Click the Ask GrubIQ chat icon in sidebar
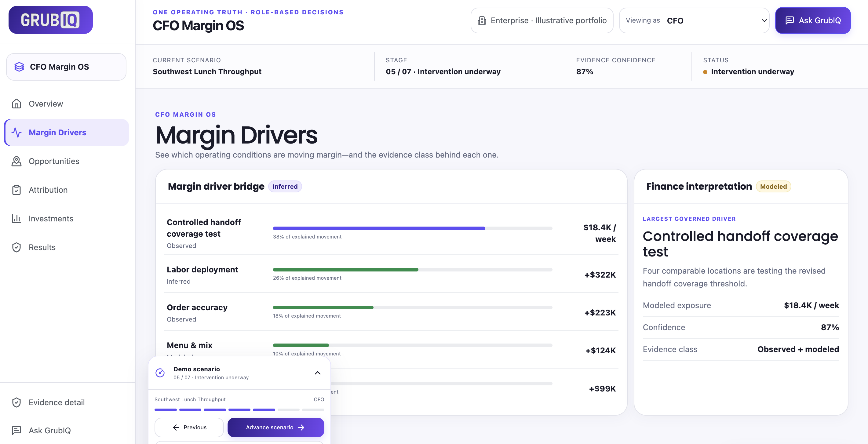The height and width of the screenshot is (444, 868). click(16, 431)
